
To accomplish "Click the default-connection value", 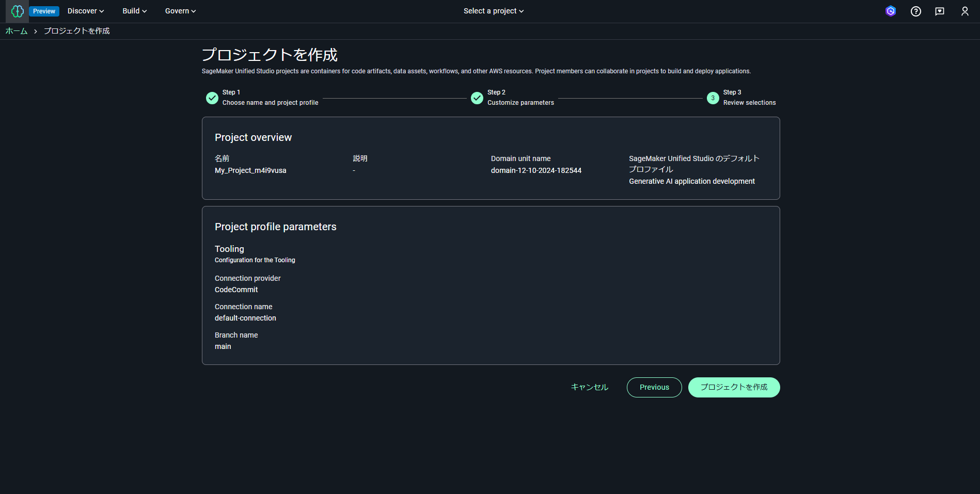I will point(245,318).
